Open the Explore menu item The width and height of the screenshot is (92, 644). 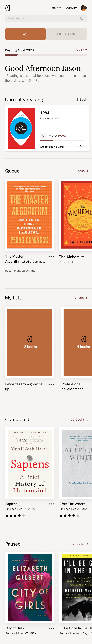pos(56,8)
